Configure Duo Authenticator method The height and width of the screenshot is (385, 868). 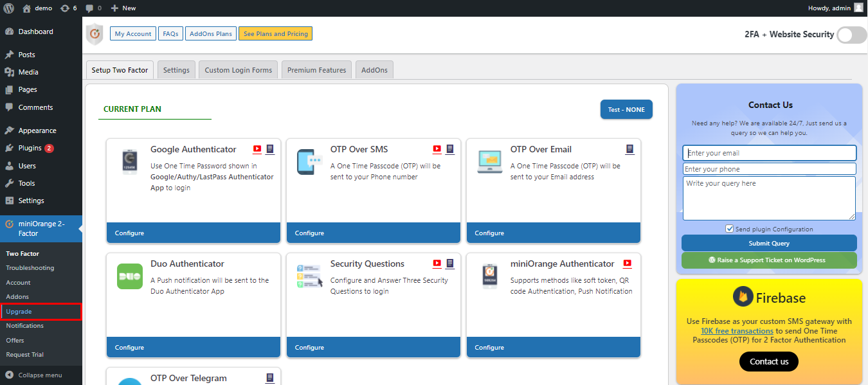click(130, 348)
